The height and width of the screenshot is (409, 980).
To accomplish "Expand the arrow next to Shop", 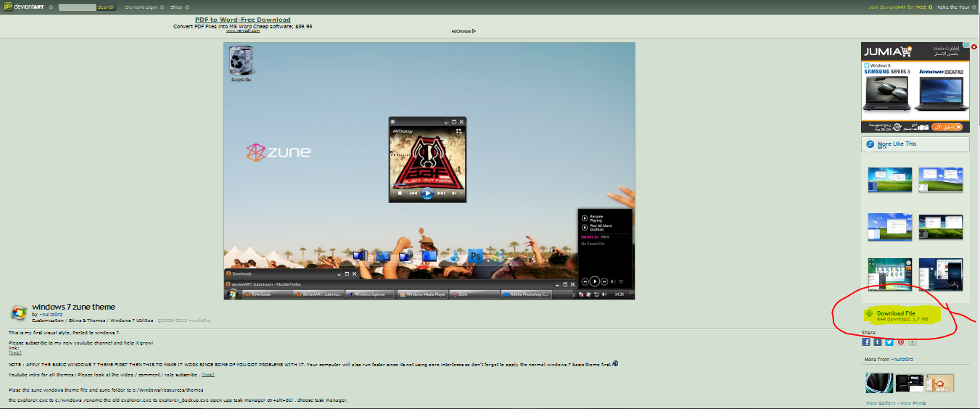I will pyautogui.click(x=186, y=7).
